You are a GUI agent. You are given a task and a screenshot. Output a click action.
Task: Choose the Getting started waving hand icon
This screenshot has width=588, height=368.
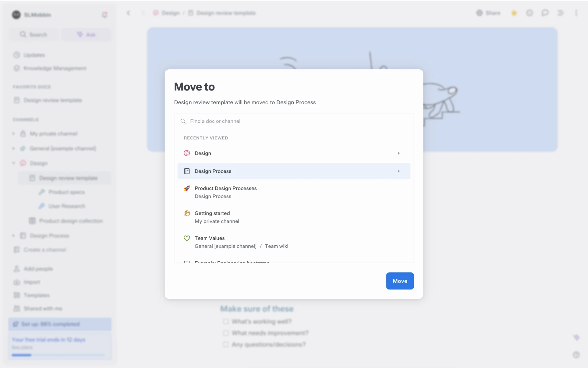187,213
